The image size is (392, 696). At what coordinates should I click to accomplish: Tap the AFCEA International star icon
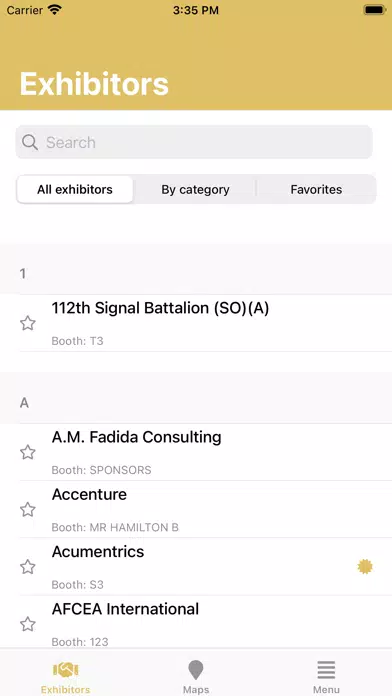(28, 624)
